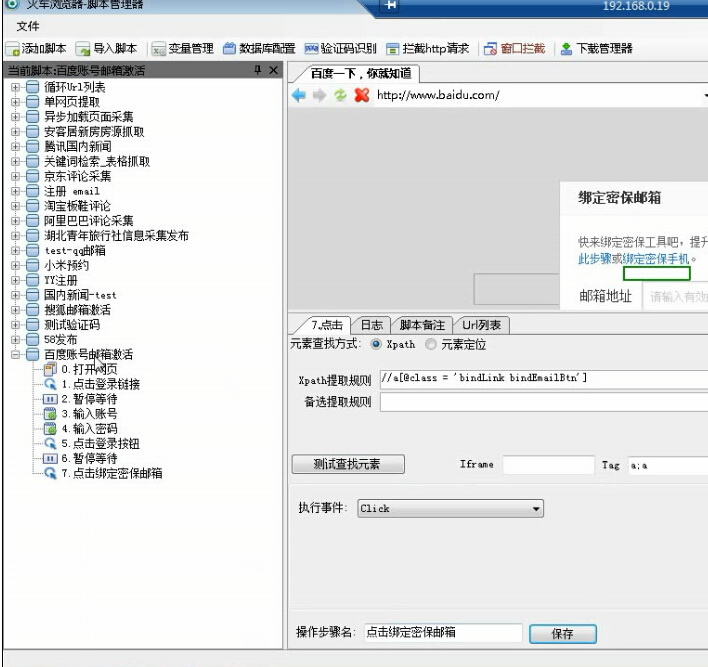Click the Iframe input field
This screenshot has width=708, height=667.
[549, 465]
